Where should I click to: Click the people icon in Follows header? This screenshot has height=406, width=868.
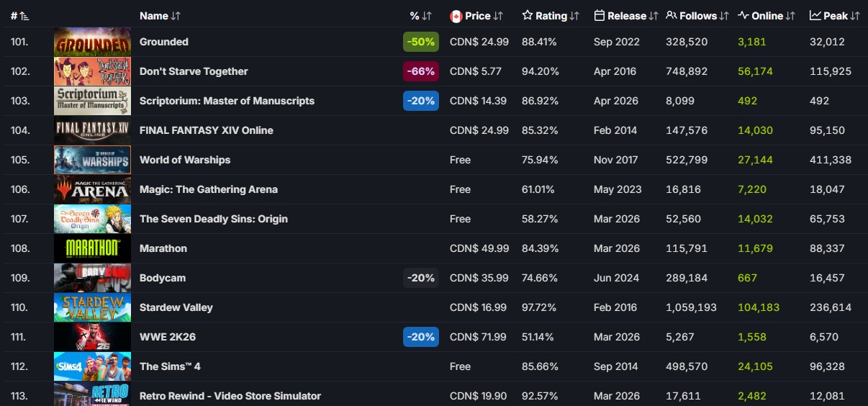pos(672,15)
